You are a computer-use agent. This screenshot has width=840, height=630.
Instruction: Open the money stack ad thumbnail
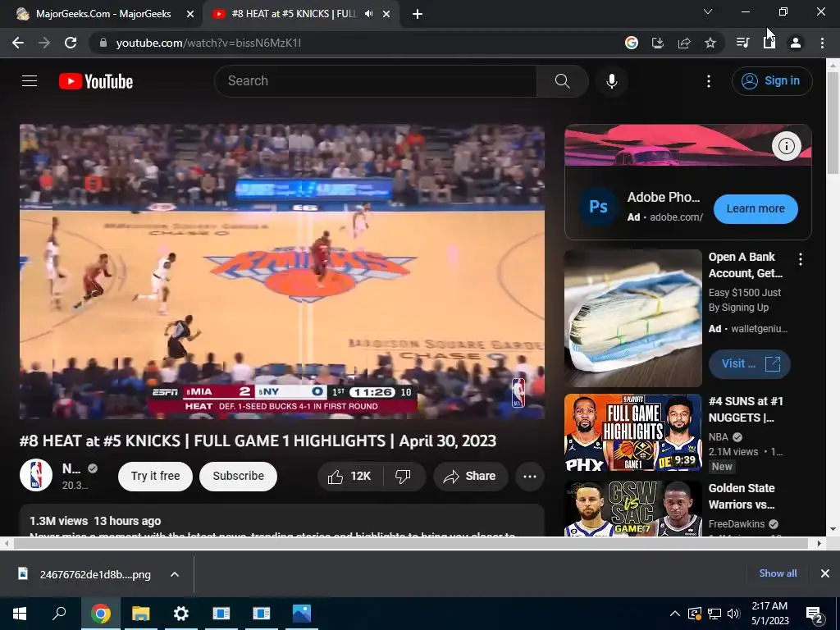(x=632, y=318)
